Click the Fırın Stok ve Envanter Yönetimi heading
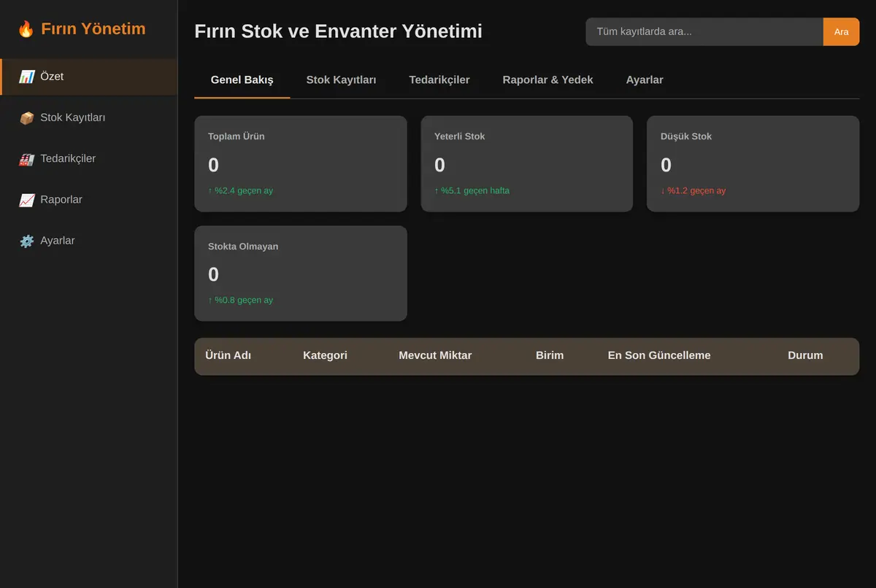Image resolution: width=876 pixels, height=588 pixels. (338, 31)
